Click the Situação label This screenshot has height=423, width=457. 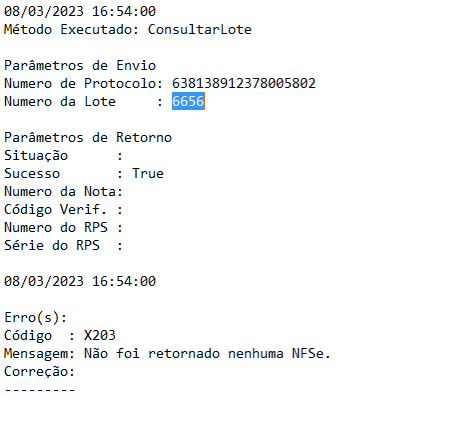point(36,155)
